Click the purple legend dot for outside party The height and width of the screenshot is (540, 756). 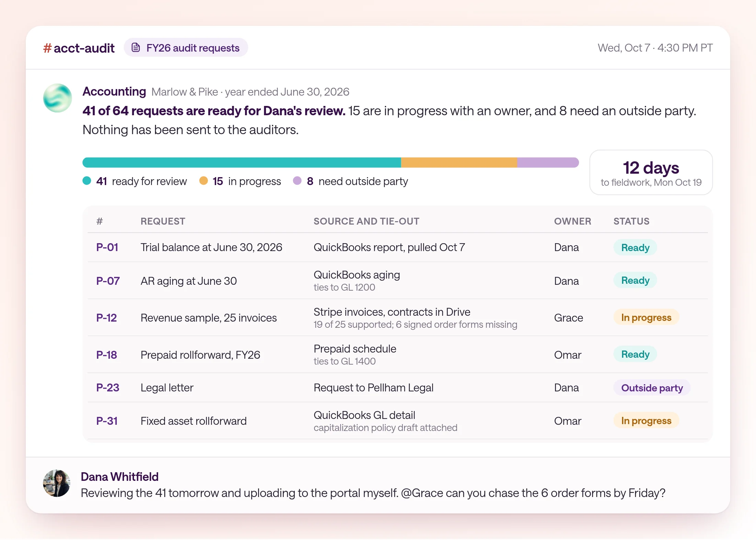pos(297,181)
